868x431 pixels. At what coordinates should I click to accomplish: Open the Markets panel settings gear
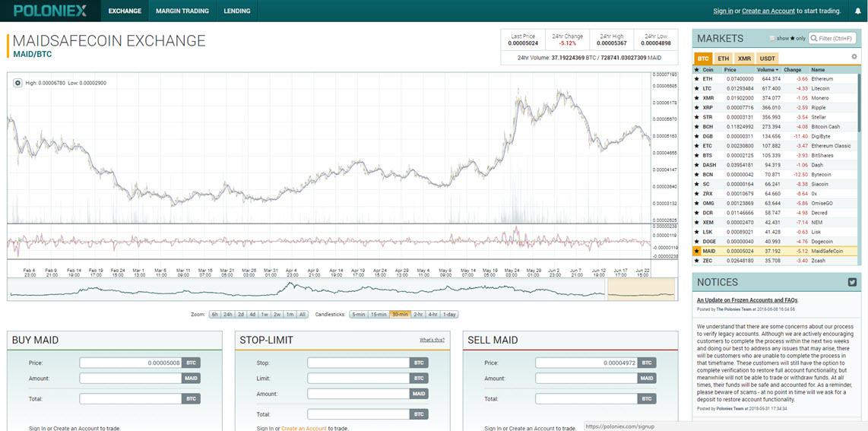pyautogui.click(x=854, y=57)
